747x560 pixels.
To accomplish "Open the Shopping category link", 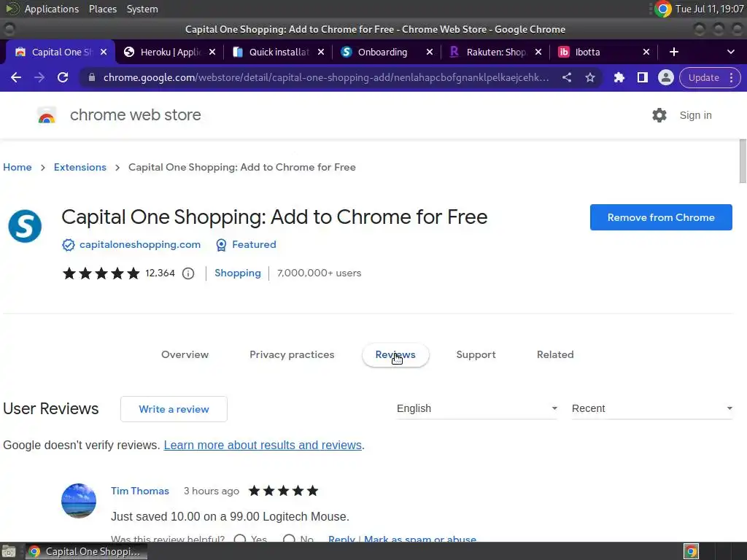I will (238, 273).
